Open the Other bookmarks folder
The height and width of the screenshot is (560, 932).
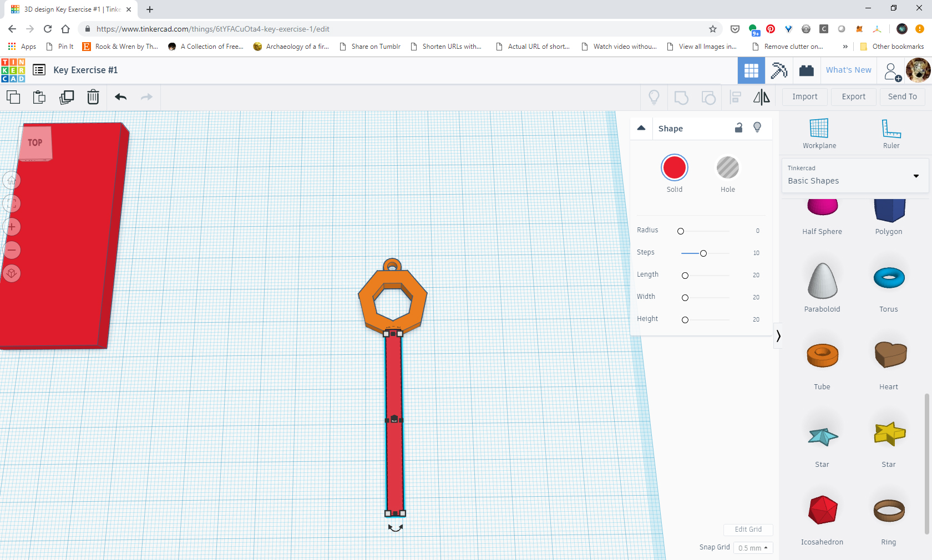coord(892,47)
